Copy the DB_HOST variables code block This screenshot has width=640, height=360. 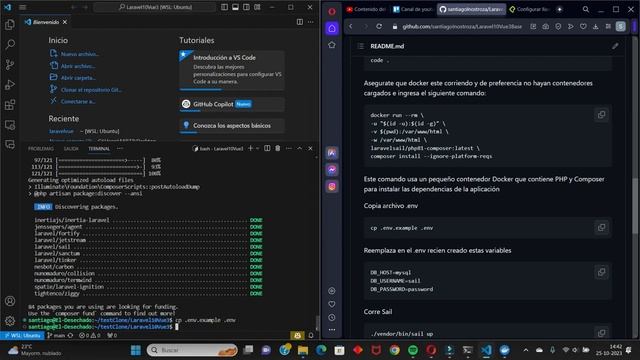coord(601,272)
